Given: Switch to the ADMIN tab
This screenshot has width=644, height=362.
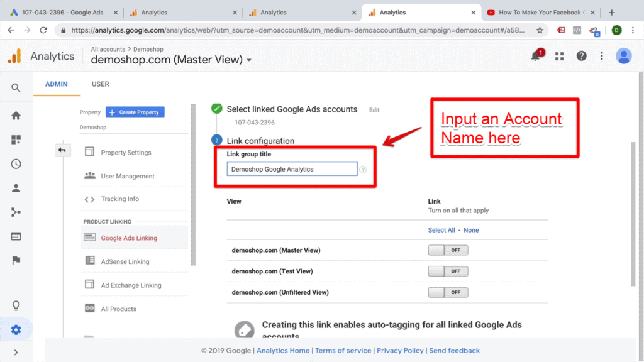Looking at the screenshot, I should [56, 84].
